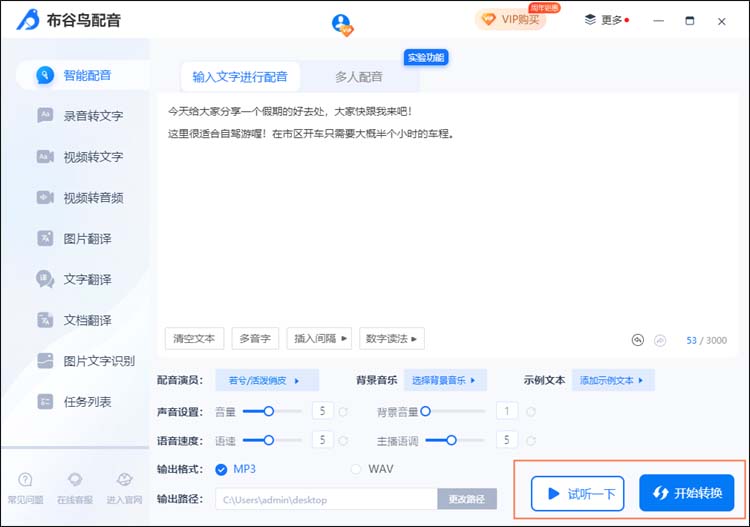The image size is (750, 527).
Task: Click 开始转换 to start conversion
Action: [686, 493]
